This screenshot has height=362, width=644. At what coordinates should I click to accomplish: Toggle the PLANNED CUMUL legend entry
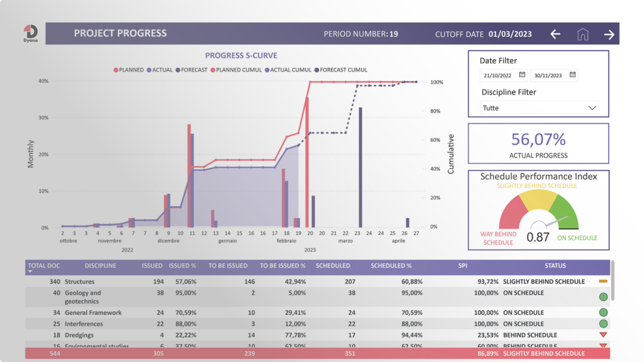(236, 70)
